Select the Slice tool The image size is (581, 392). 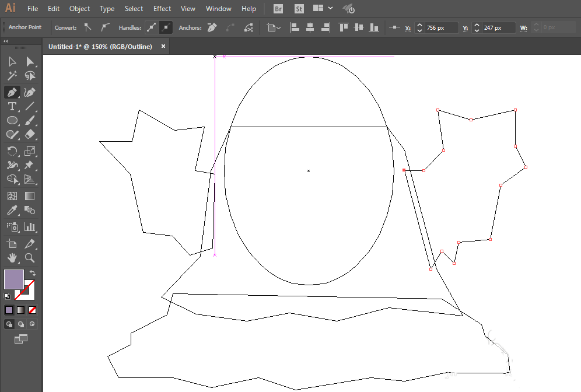pos(30,244)
